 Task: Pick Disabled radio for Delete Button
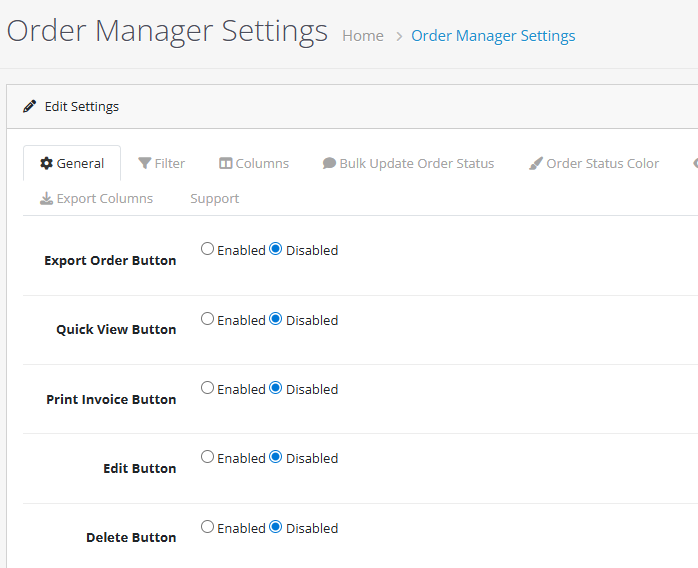[276, 527]
